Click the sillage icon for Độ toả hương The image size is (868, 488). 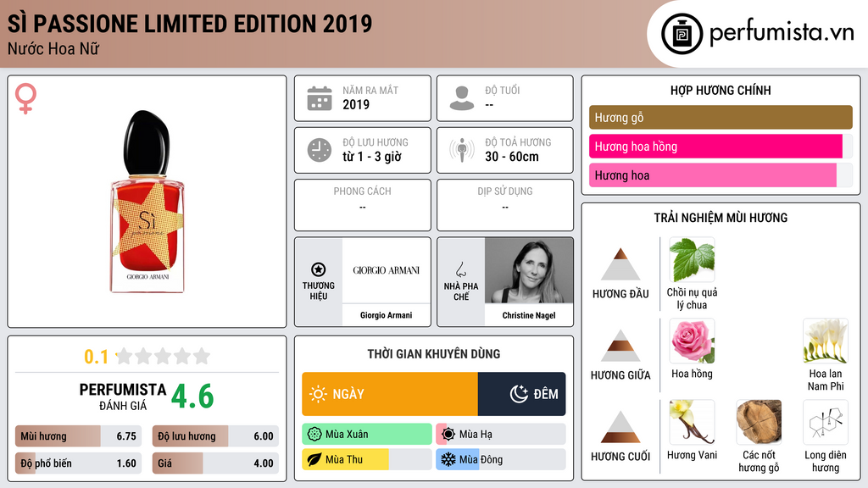point(461,150)
